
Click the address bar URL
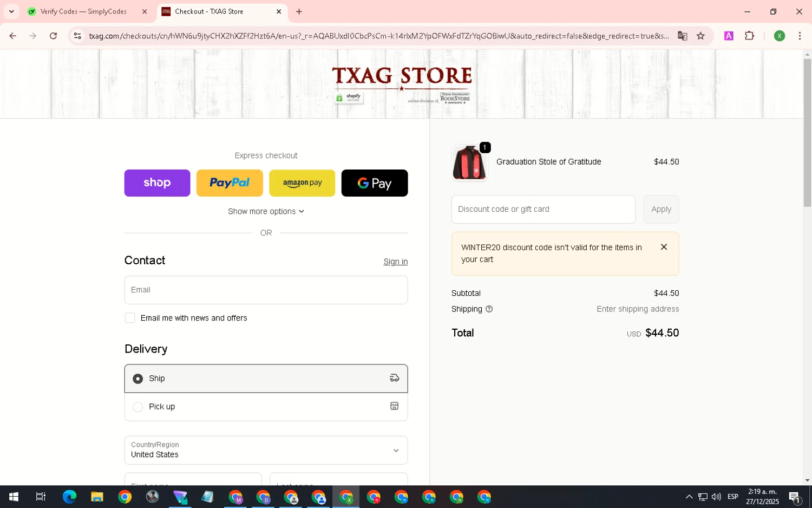tap(379, 36)
